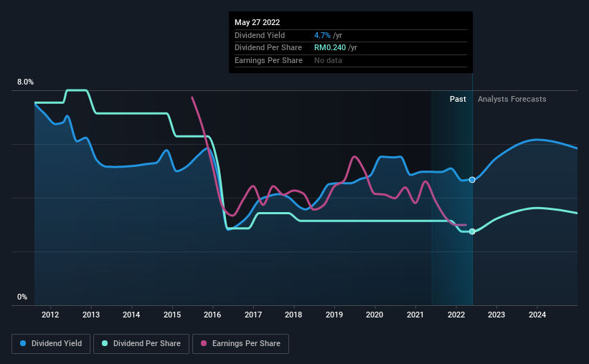Screen dimensions: 589x364
Task: Click the 2024 x-axis year label
Action: 537,315
